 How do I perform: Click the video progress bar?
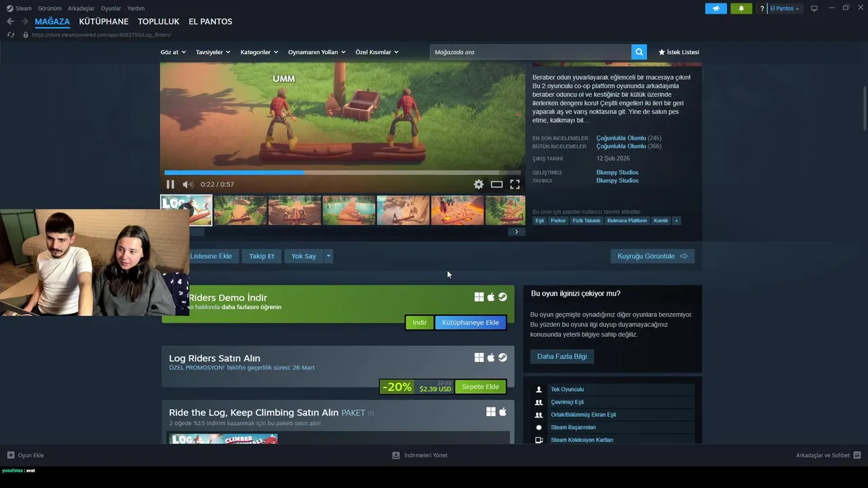342,173
